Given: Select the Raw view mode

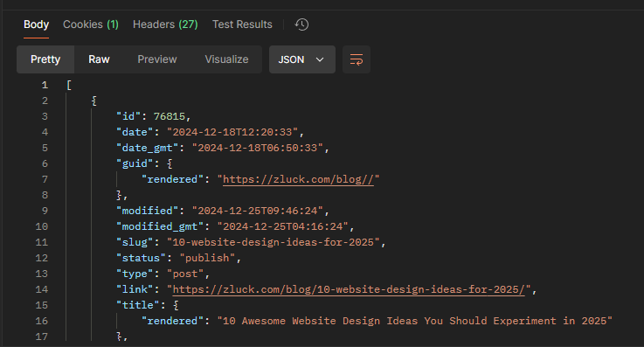Looking at the screenshot, I should [99, 59].
